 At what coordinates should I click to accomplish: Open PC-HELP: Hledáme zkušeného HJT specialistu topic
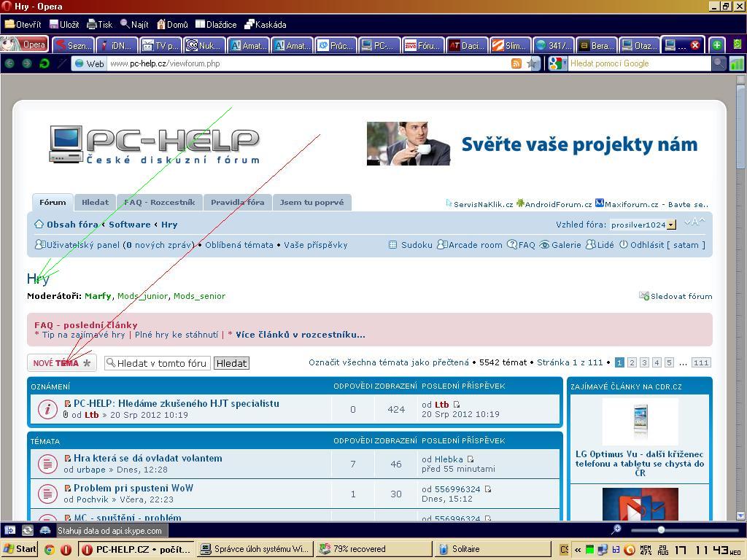click(x=177, y=403)
